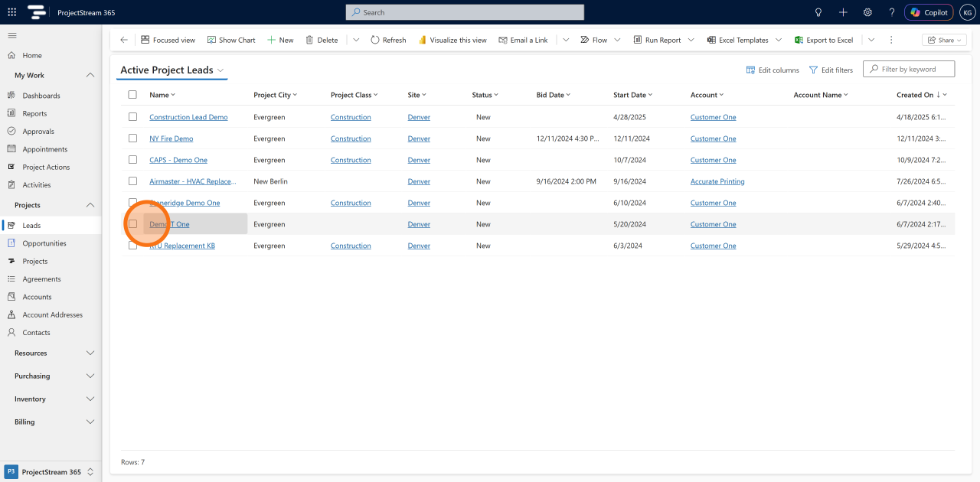The height and width of the screenshot is (482, 980).
Task: Open the more commands vertical ellipsis
Action: coord(891,40)
